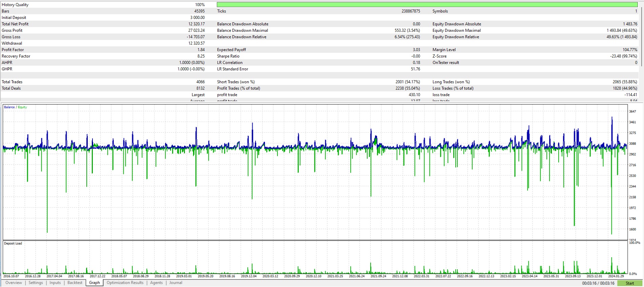Click the Profit Factor value 1.84
Screen dimensions: 644x287
point(201,50)
